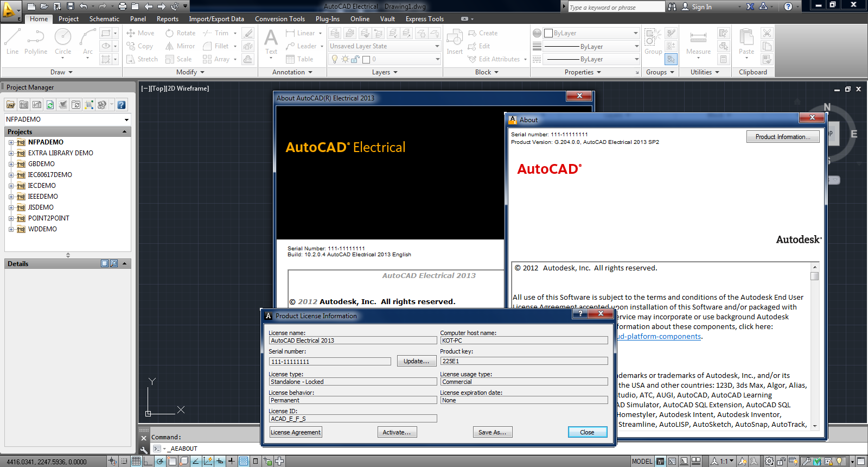The width and height of the screenshot is (868, 467).
Task: Select the Circle drawing tool
Action: pyautogui.click(x=63, y=42)
